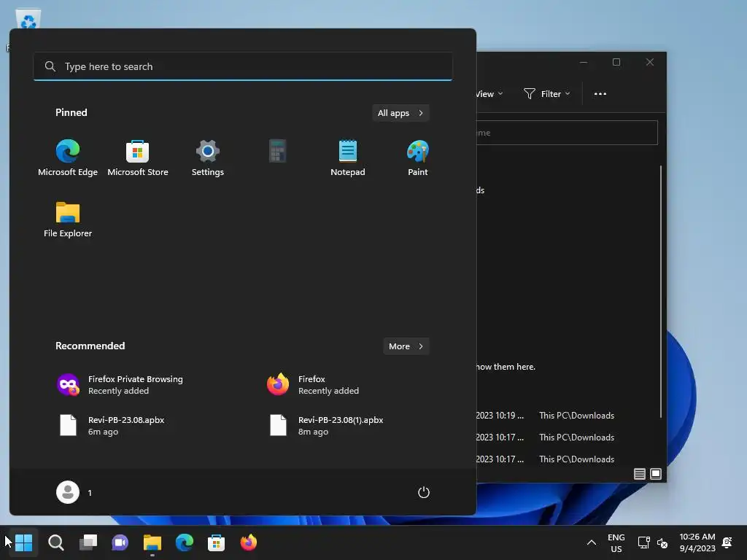
Task: Switch to File Explorer on taskbar
Action: pyautogui.click(x=152, y=542)
